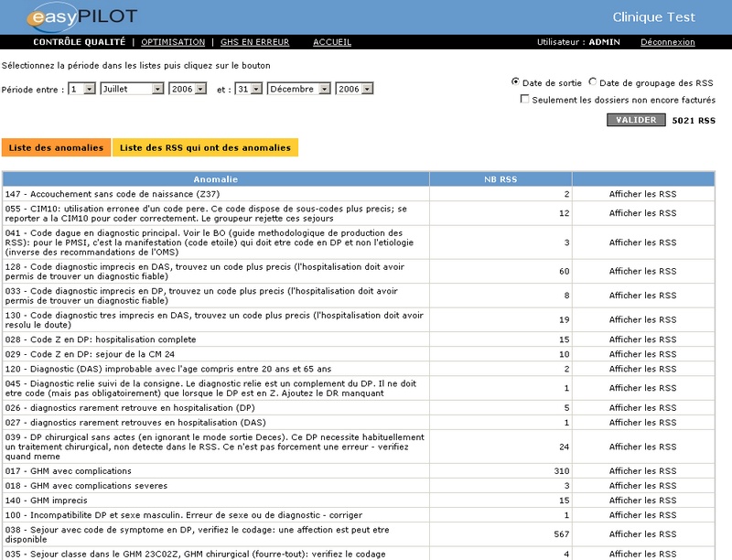Afficher les RSS for anomaly 026

[643, 408]
